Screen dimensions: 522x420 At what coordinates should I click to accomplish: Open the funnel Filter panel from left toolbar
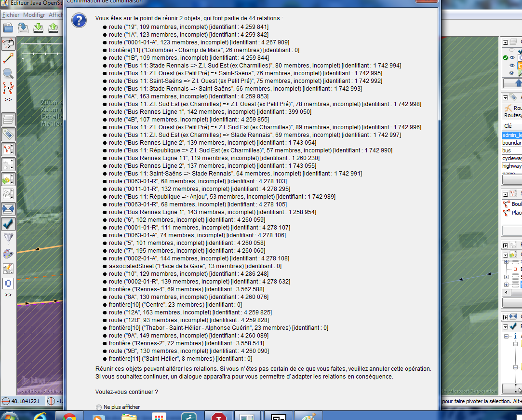(x=8, y=239)
